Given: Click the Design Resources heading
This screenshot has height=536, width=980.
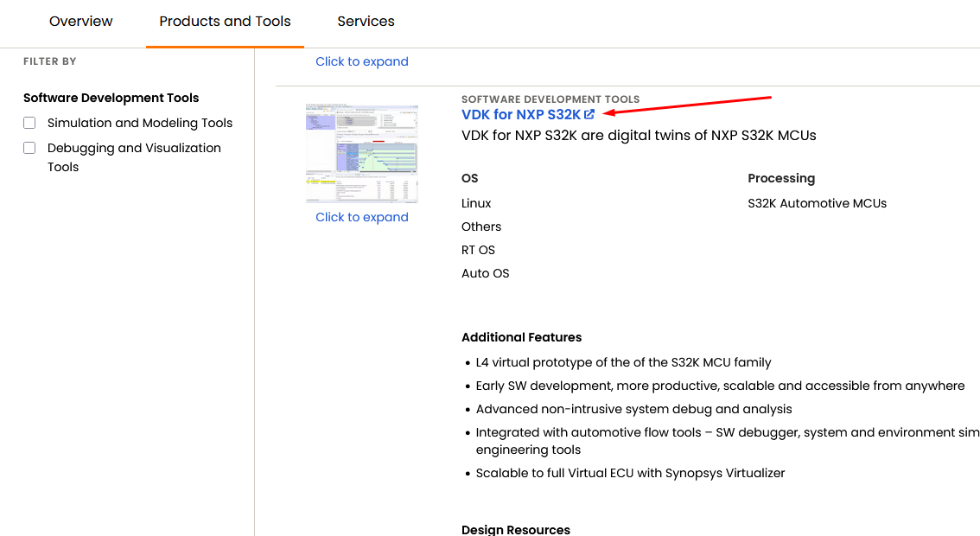Looking at the screenshot, I should click(x=516, y=529).
